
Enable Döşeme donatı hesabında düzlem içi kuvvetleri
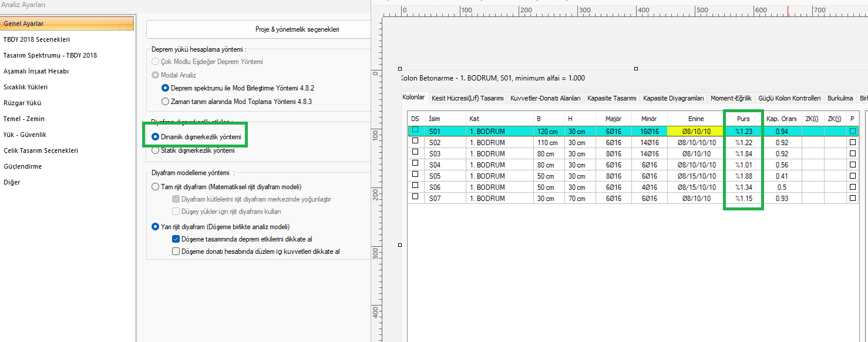coord(176,252)
